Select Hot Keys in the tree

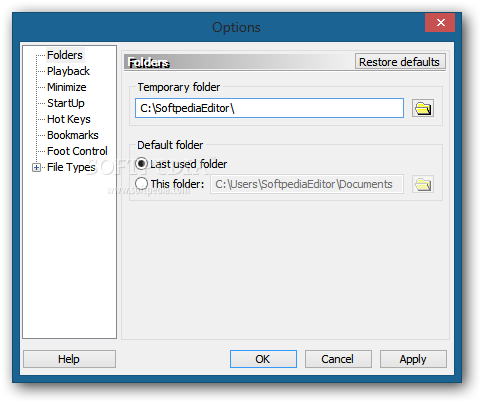coord(69,119)
